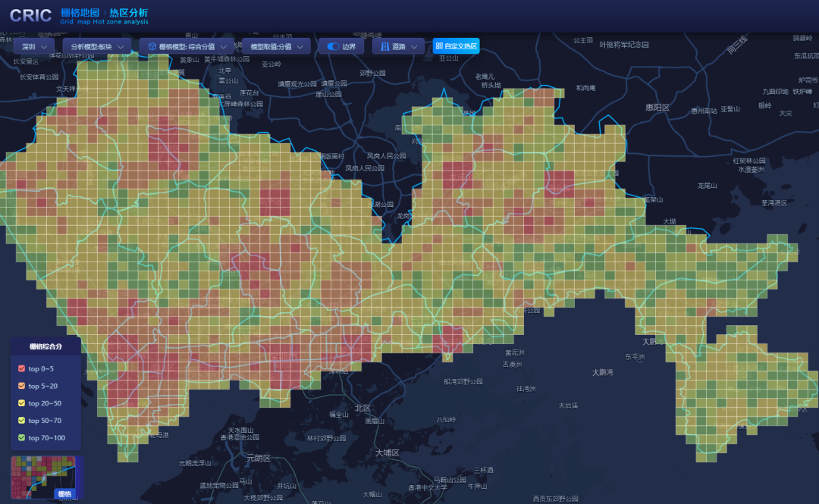819x504 pixels.
Task: Uncheck the top 5~20 legend checkbox
Action: [22, 386]
